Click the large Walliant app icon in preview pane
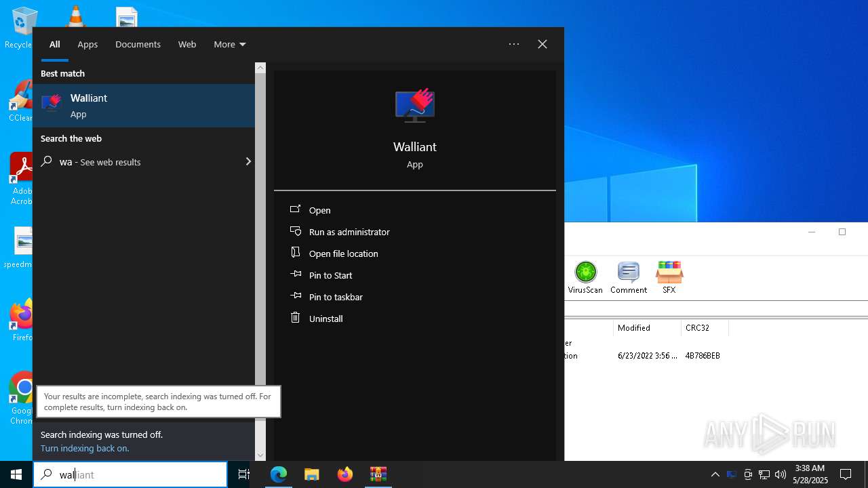 (x=415, y=105)
